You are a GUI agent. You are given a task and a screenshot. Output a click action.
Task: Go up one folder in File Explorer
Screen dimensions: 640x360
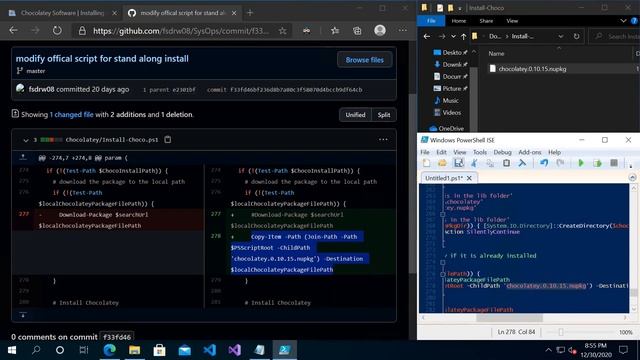click(x=463, y=36)
